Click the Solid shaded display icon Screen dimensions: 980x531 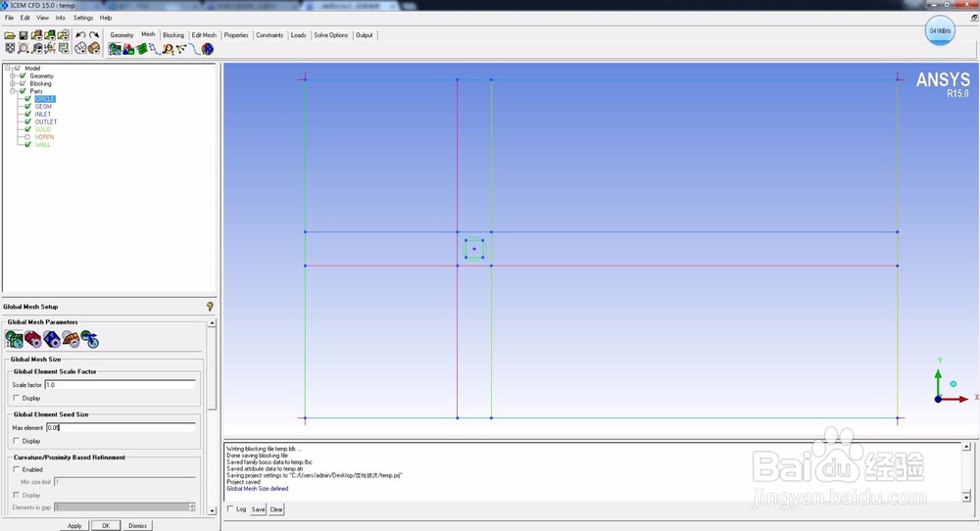(94, 48)
